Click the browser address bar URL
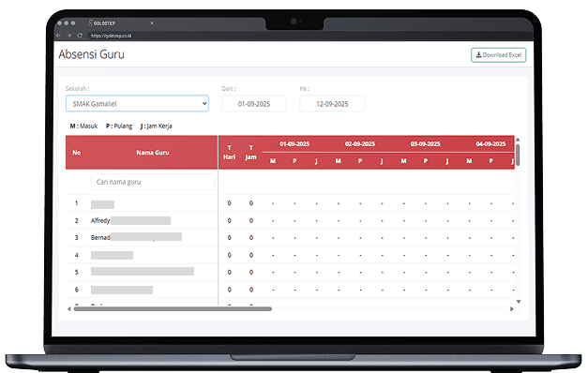 (x=112, y=36)
